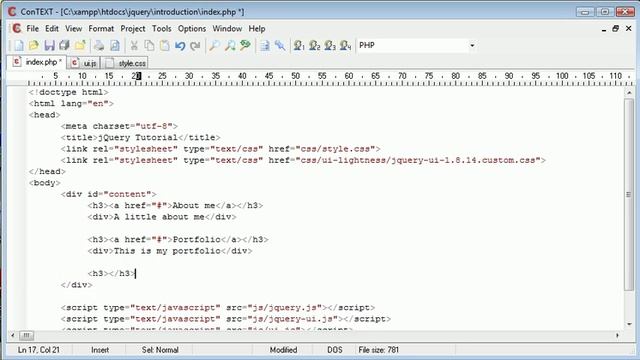Open the View menu

point(73,29)
